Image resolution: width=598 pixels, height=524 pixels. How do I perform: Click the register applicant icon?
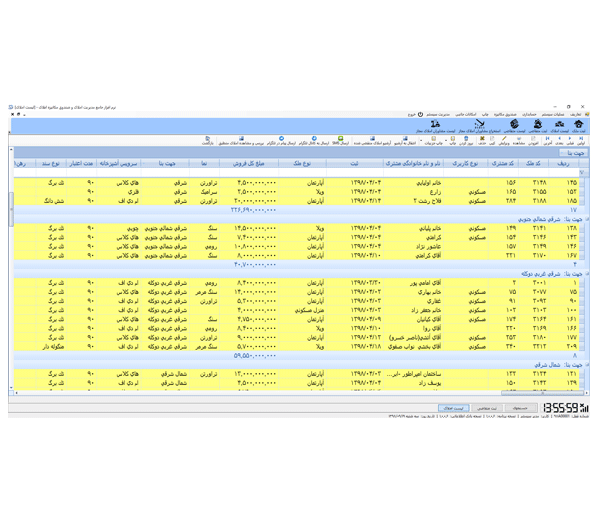click(x=538, y=124)
